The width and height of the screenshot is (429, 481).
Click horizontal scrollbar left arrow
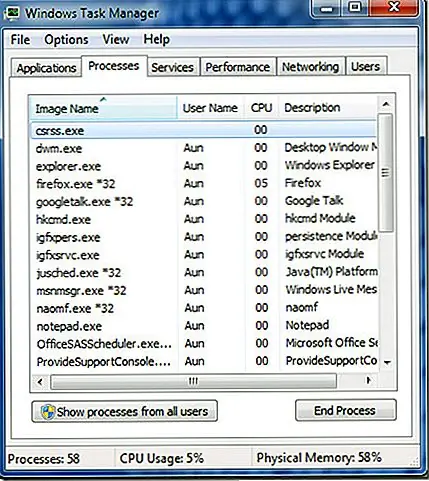(x=40, y=381)
